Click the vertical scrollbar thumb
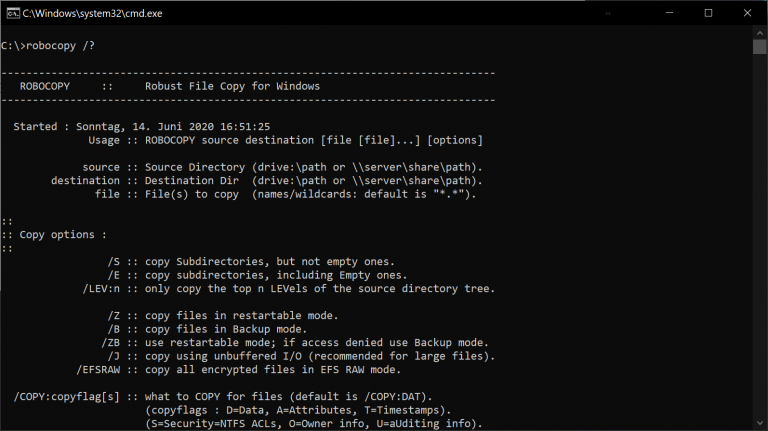Screen dimensions: 768x431 click(759, 47)
